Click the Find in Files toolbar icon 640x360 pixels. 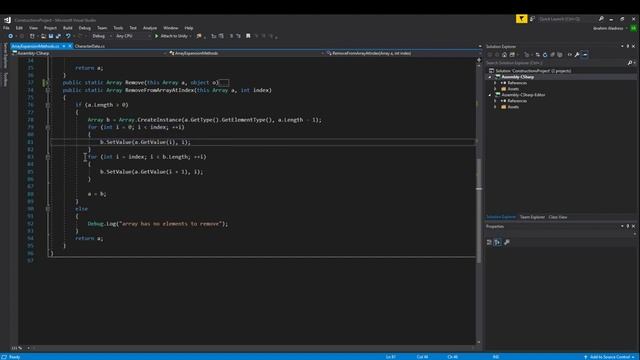pos(199,36)
